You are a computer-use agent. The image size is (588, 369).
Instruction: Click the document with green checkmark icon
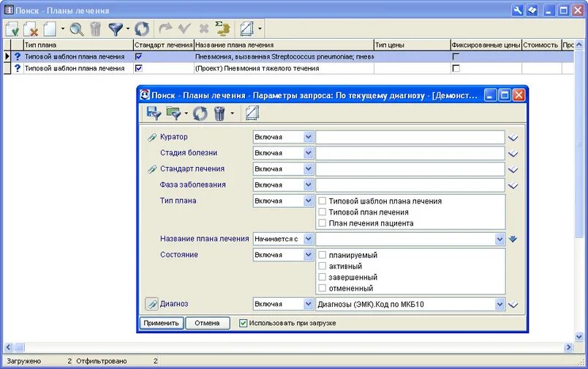12,29
